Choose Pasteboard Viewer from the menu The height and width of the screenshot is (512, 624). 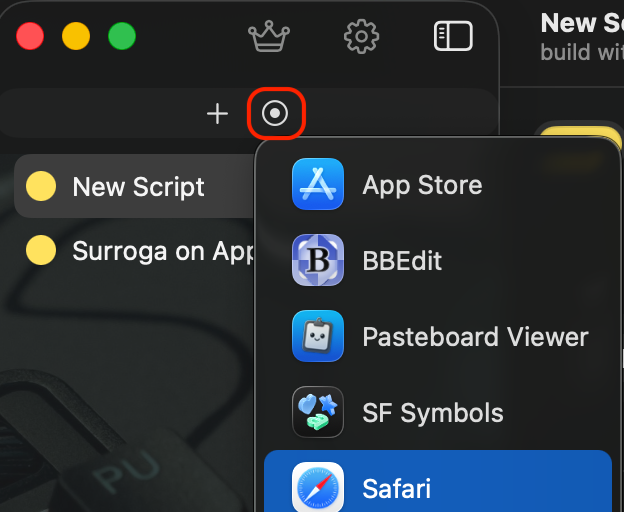438,336
